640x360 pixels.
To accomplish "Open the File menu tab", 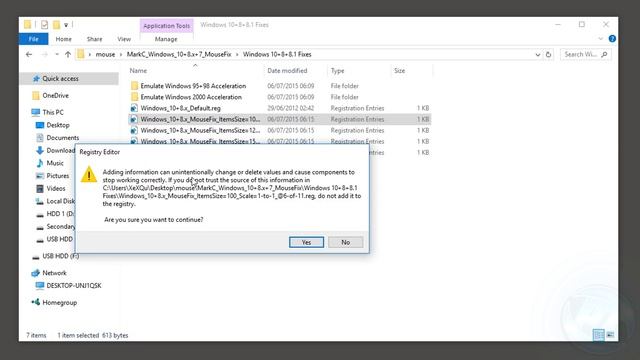I will 33,39.
